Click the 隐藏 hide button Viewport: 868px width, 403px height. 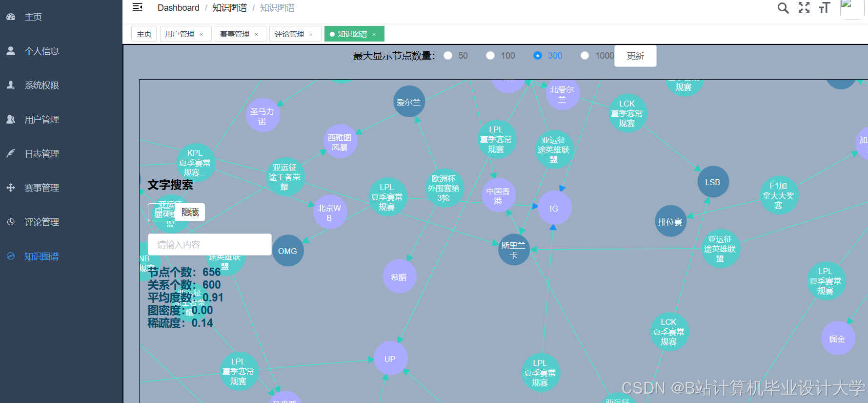coord(190,212)
